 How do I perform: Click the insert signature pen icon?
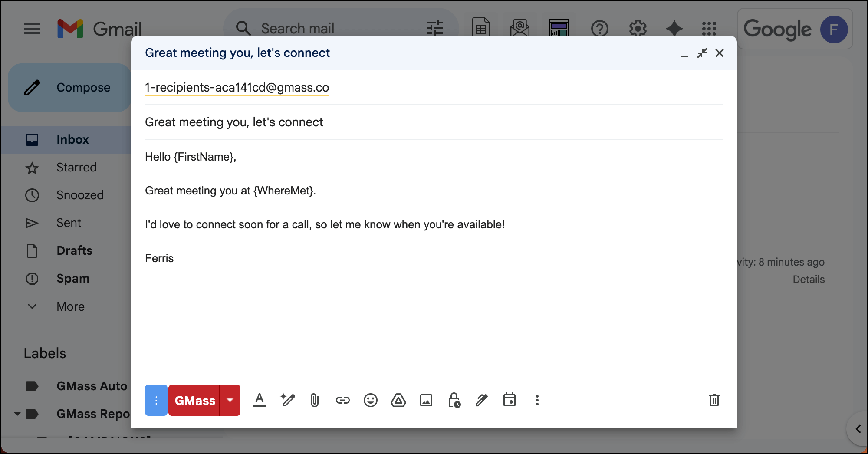(481, 400)
